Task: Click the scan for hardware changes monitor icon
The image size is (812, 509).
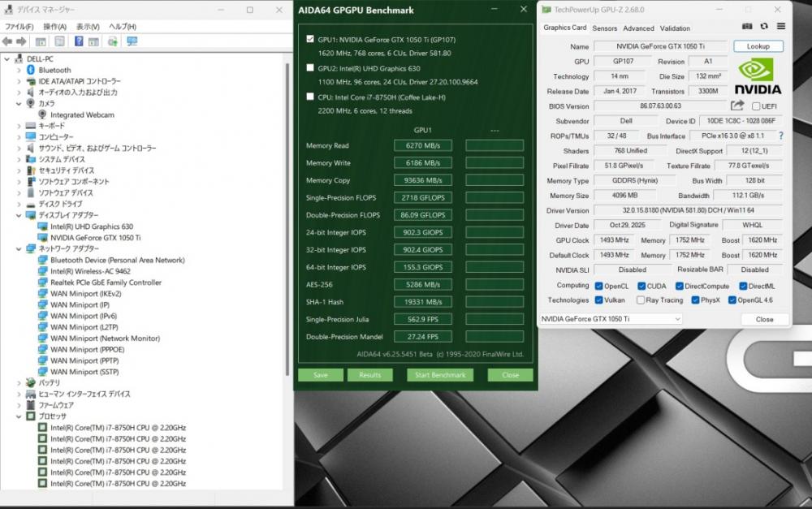Action: point(132,41)
